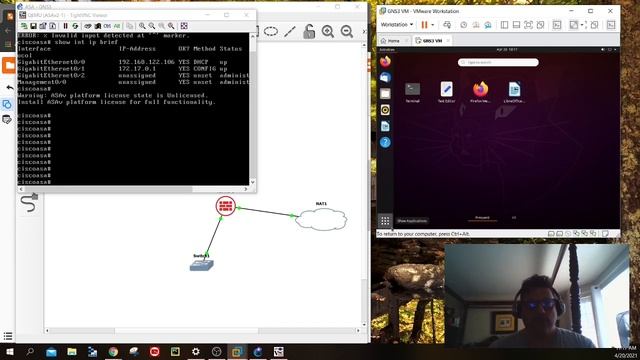Open Ubuntu system menu arrow in top bar
The height and width of the screenshot is (360, 640).
click(x=615, y=50)
